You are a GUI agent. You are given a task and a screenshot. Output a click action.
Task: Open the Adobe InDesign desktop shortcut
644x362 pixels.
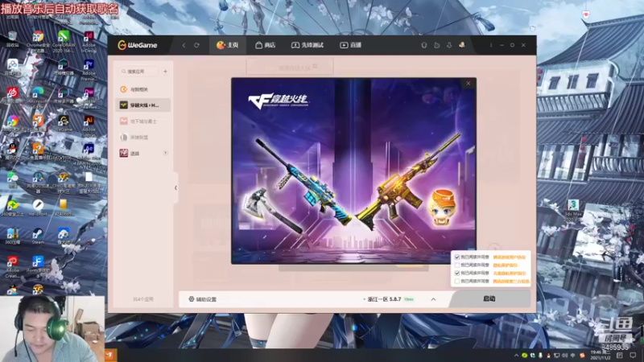click(x=89, y=41)
